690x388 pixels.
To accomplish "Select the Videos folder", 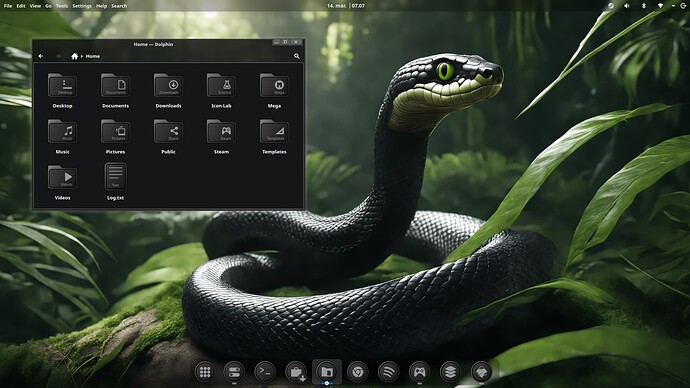I will (x=62, y=177).
